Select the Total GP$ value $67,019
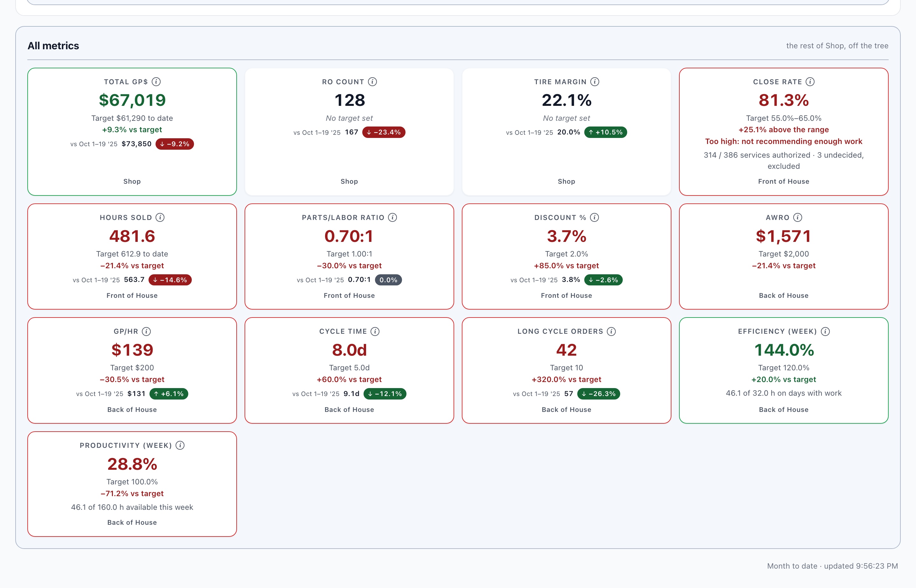 pos(132,100)
